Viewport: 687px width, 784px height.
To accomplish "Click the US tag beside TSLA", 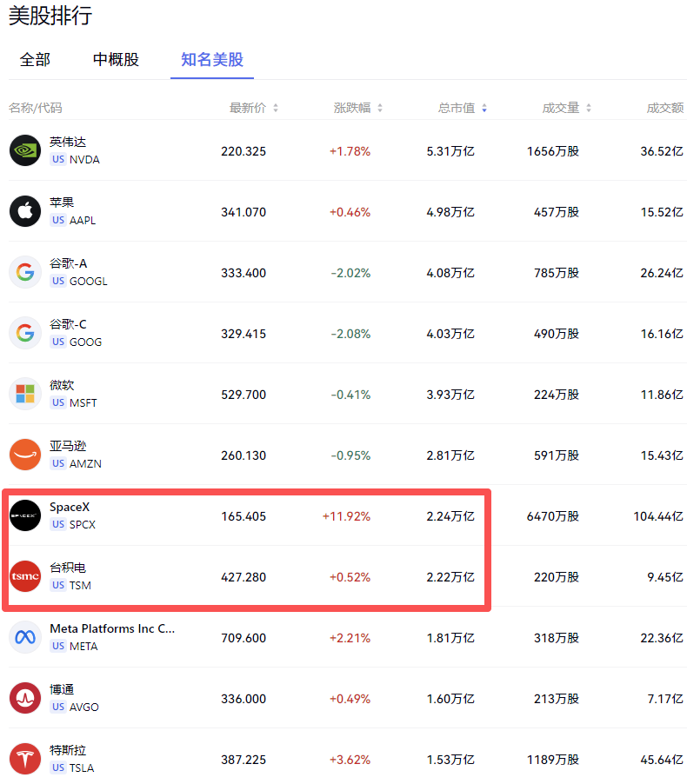I will (58, 767).
